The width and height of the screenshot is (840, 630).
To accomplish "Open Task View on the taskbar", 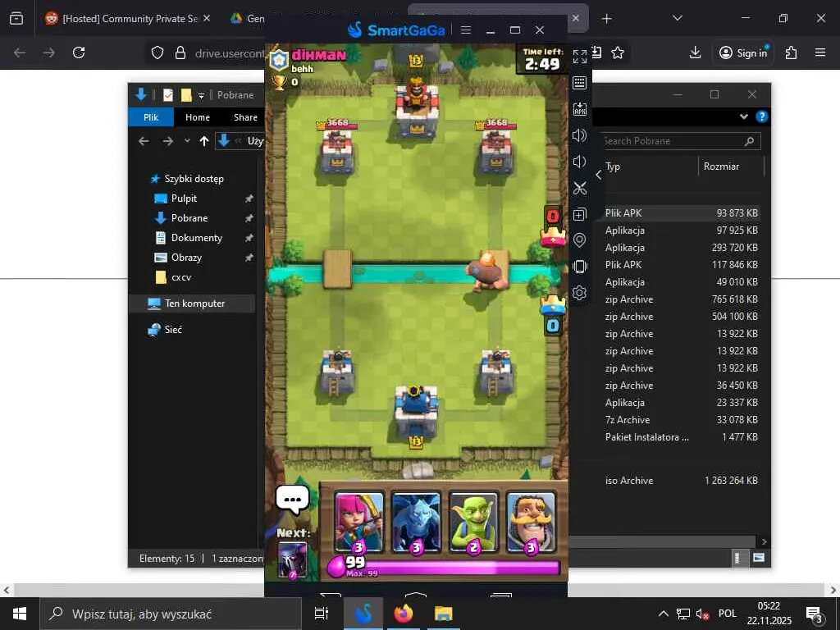I will (321, 614).
